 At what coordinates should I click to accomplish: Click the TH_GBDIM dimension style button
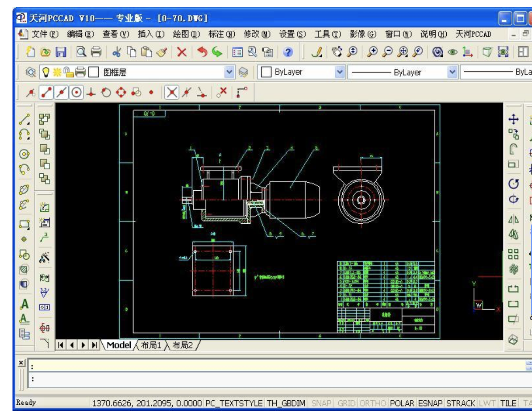tap(286, 403)
